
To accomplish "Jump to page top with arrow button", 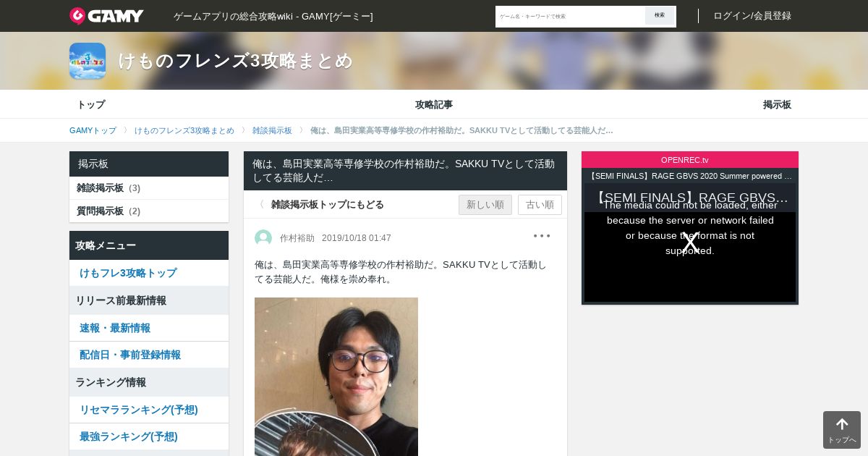I will point(842,430).
